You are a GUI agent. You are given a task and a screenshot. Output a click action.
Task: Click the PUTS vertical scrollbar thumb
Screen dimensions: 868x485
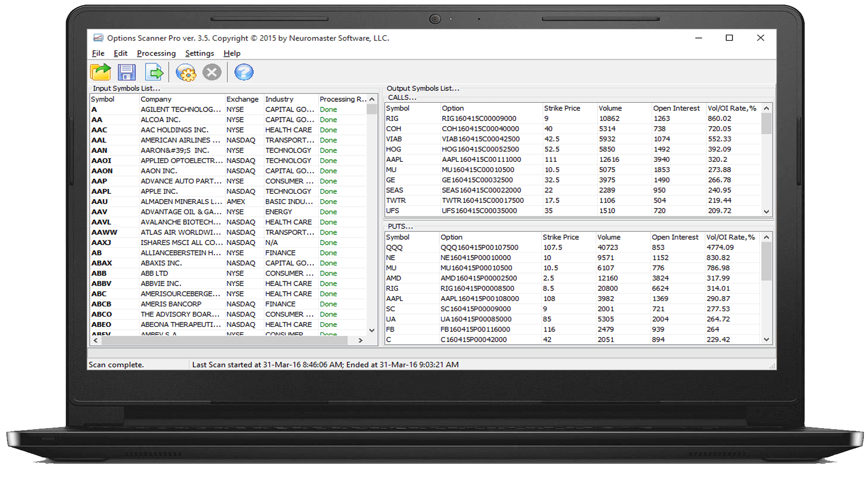pos(766,261)
